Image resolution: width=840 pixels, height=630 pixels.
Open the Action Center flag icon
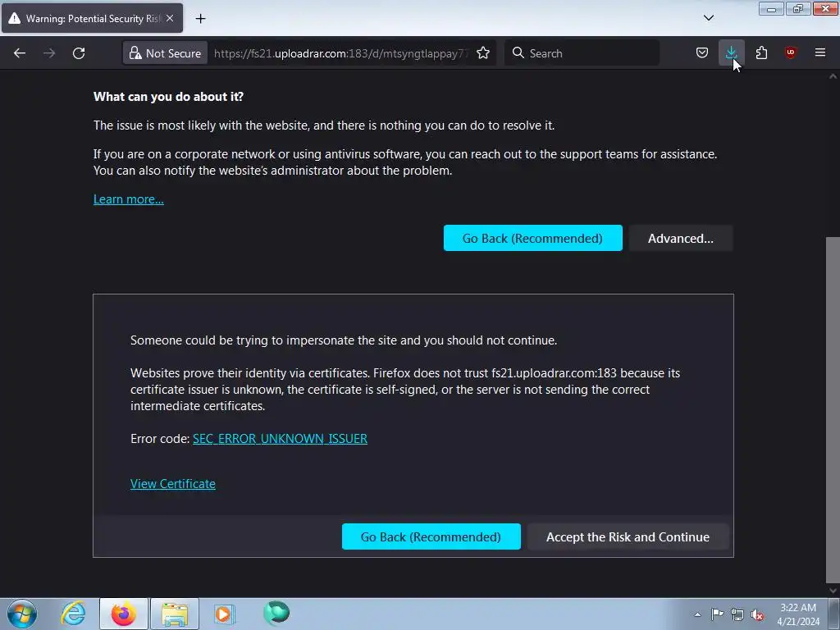[x=717, y=614]
